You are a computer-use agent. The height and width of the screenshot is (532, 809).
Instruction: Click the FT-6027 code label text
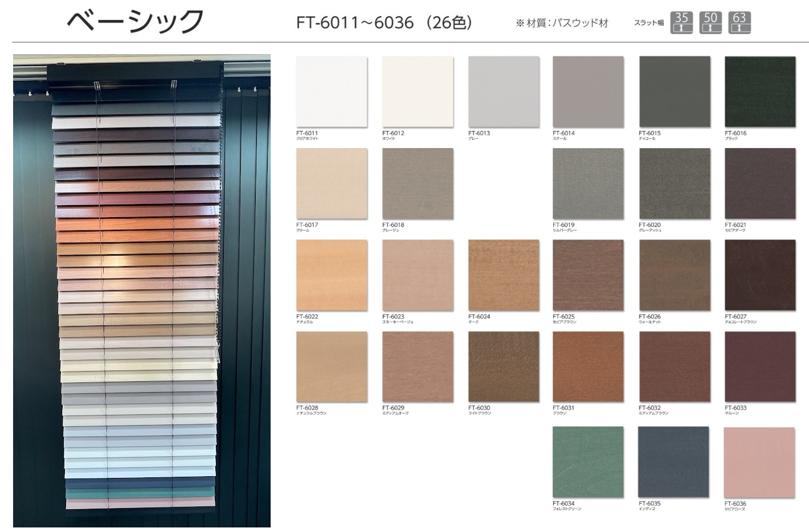point(736,317)
